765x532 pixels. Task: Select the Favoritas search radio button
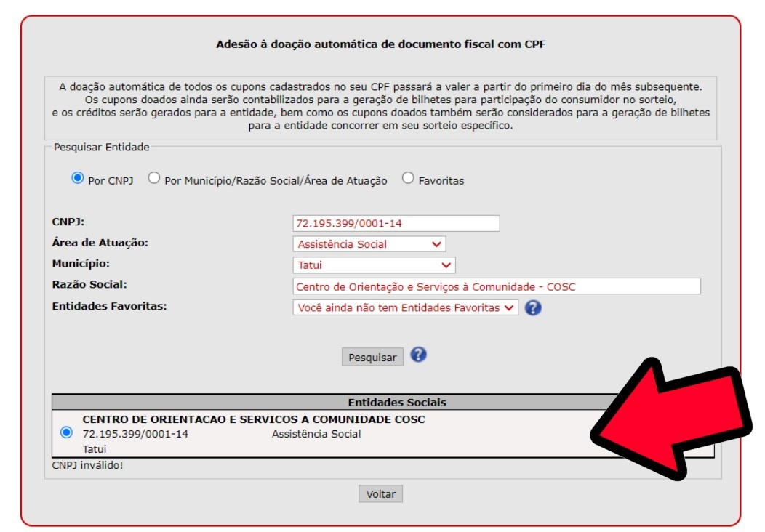point(408,178)
